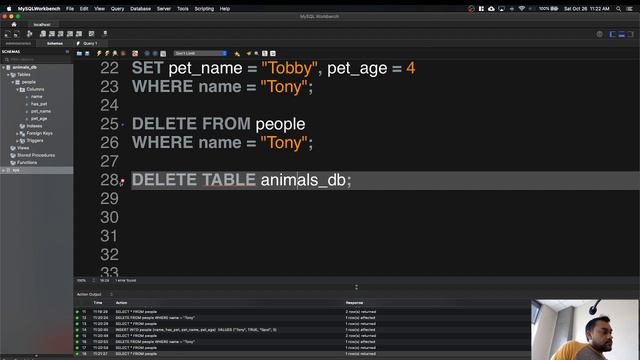Click the reconnect to DBMS icon
Viewport: 640px width, 360px height.
tap(105, 33)
